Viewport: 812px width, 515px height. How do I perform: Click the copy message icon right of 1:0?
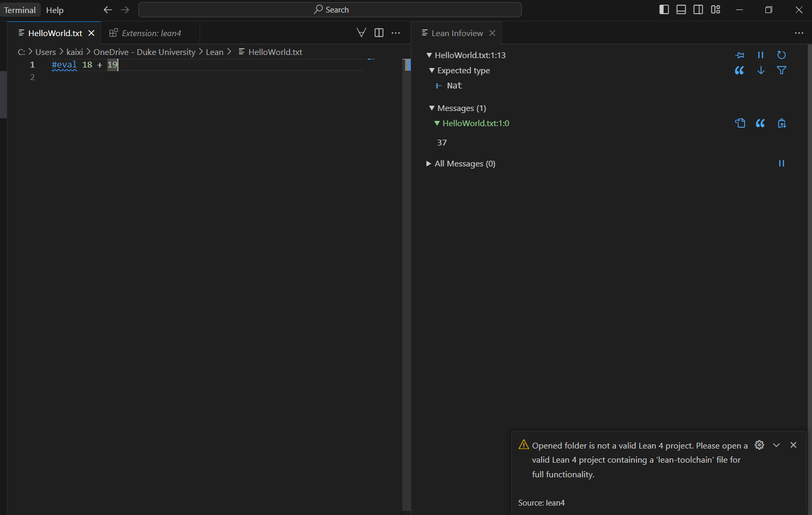click(782, 123)
